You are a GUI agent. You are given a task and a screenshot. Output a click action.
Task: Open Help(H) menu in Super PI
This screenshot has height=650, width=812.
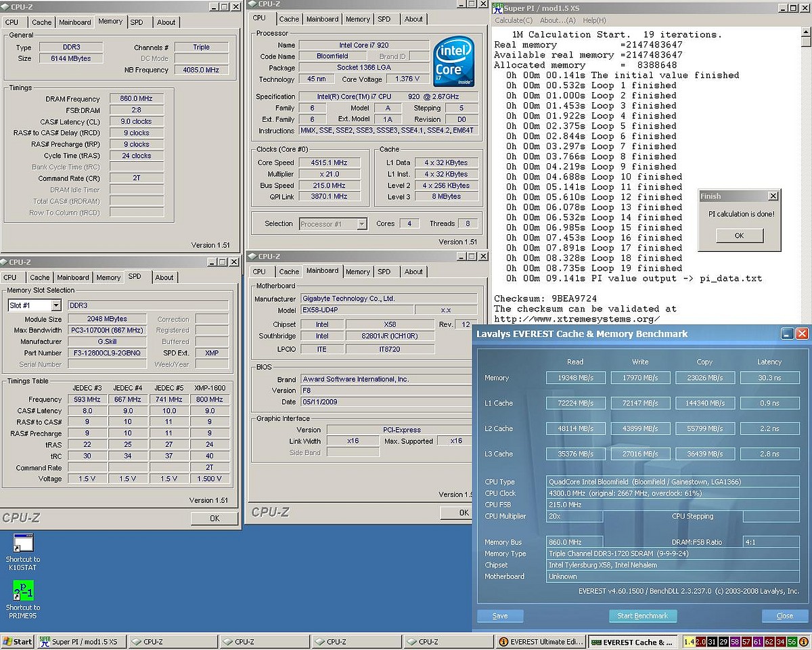[595, 20]
